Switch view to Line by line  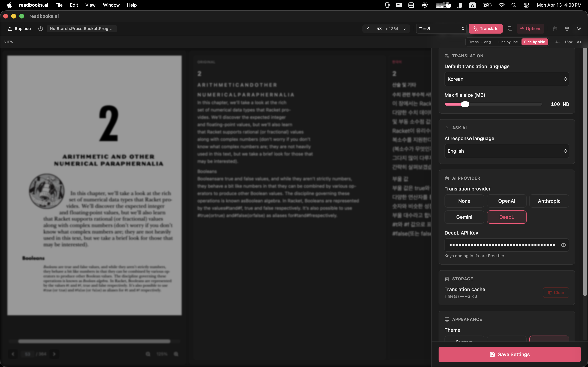click(508, 42)
